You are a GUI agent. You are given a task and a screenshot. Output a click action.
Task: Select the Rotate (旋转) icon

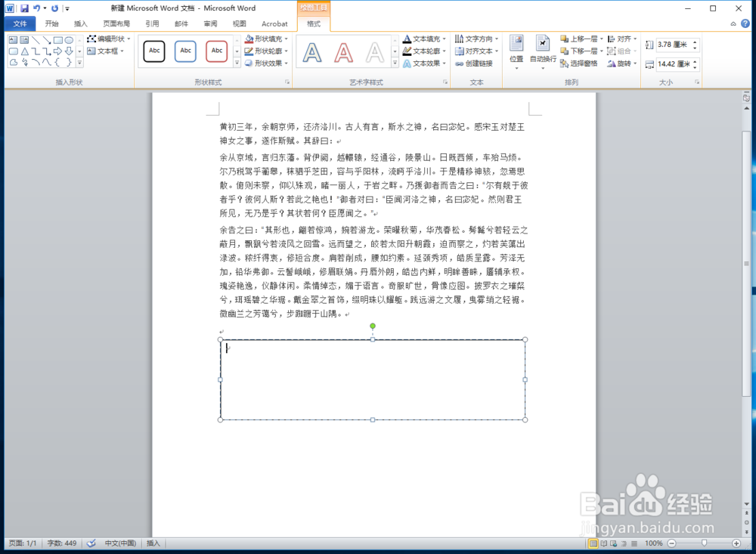(621, 63)
